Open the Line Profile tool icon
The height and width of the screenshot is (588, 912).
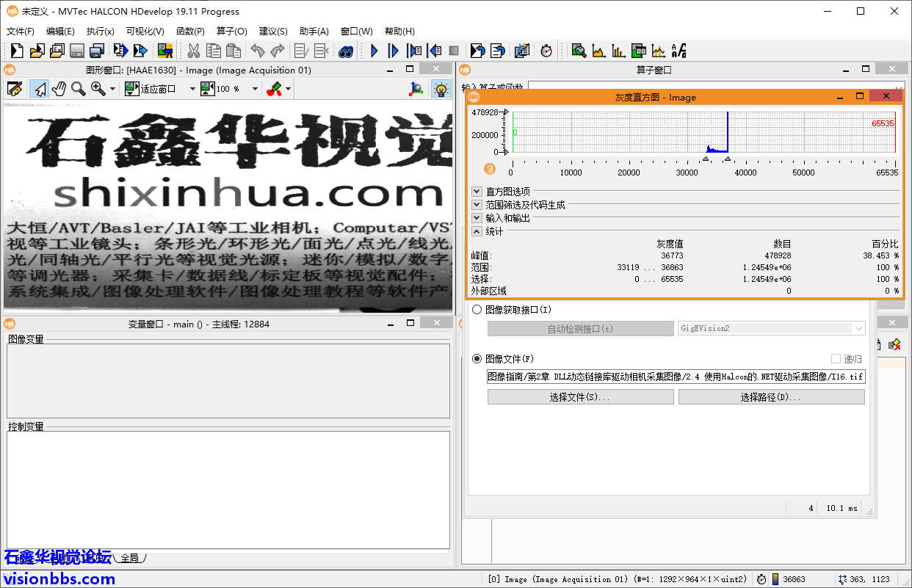pos(659,51)
